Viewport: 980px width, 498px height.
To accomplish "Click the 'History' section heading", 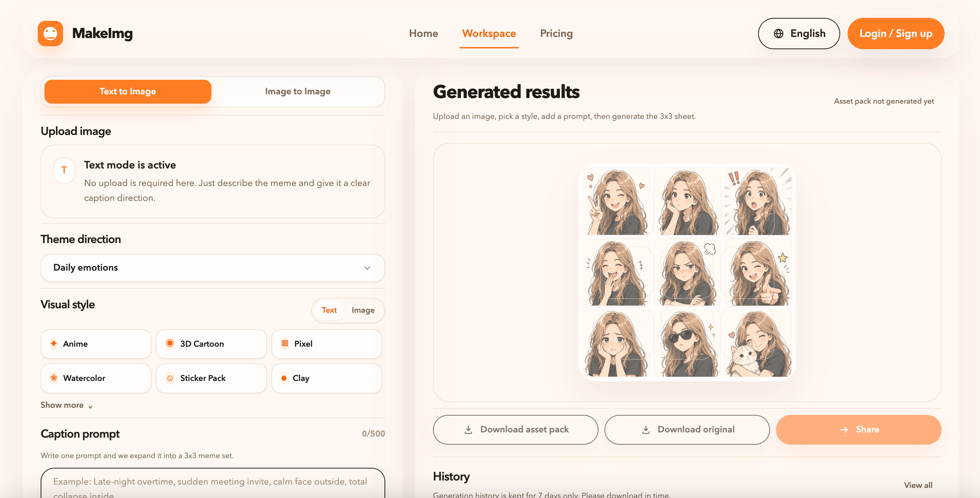I will click(x=451, y=477).
